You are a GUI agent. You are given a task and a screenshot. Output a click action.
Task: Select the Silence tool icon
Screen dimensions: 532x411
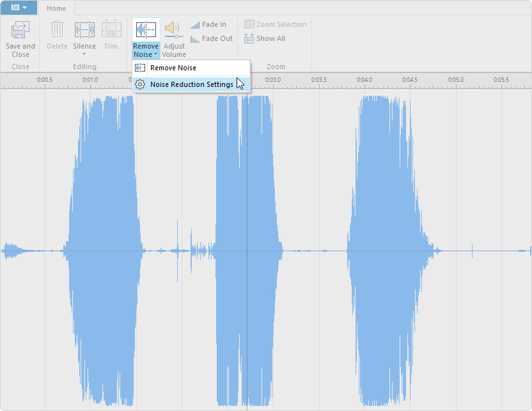pos(84,30)
